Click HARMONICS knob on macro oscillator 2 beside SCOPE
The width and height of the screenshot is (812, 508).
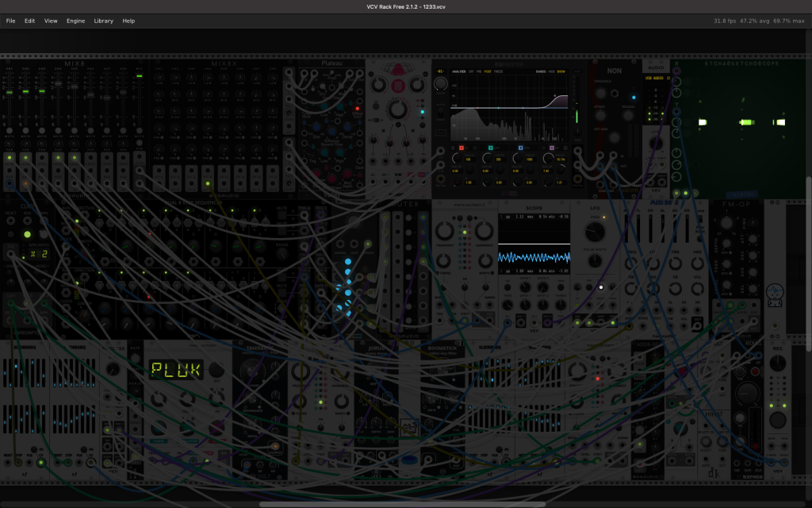[485, 231]
